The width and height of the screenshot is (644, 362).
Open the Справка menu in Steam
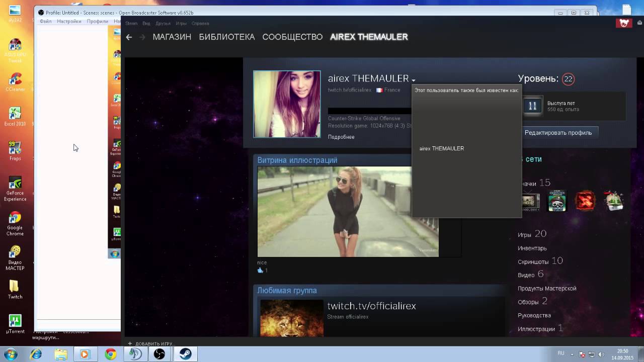point(200,23)
